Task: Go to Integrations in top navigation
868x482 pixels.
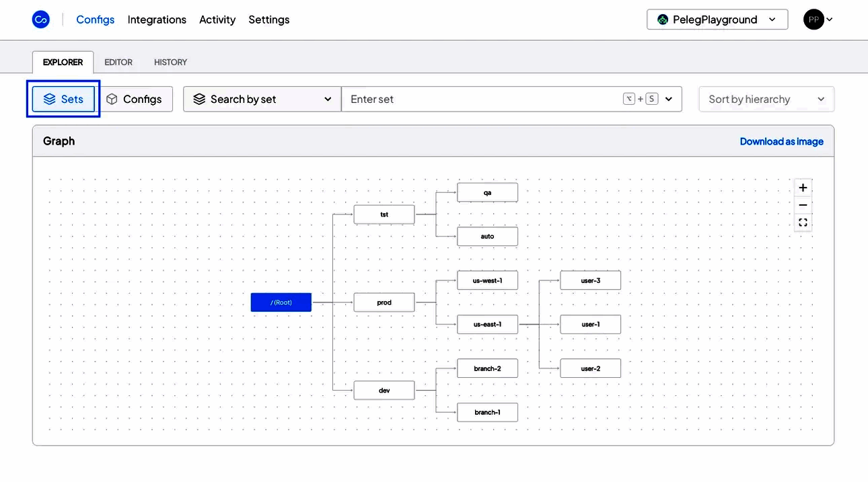Action: (x=157, y=19)
